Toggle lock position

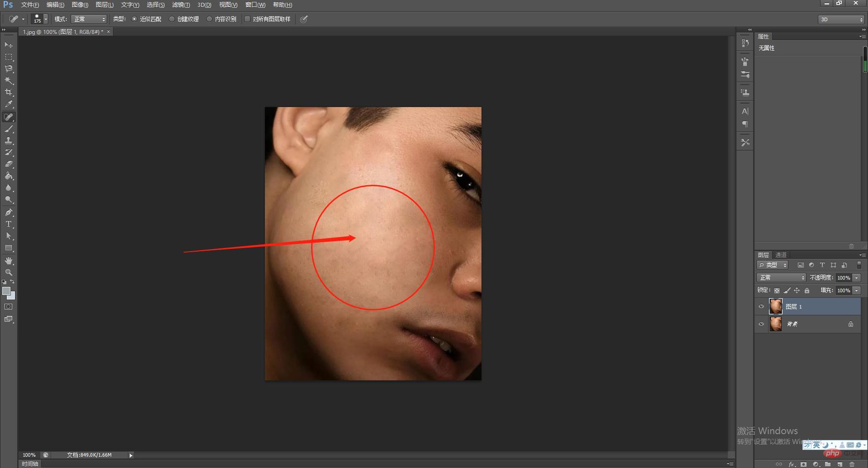pyautogui.click(x=797, y=290)
